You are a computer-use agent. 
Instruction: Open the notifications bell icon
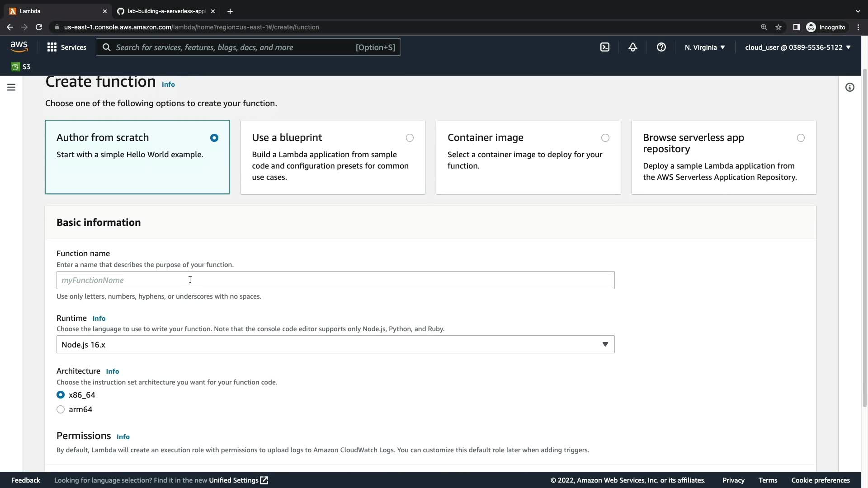[x=632, y=47]
